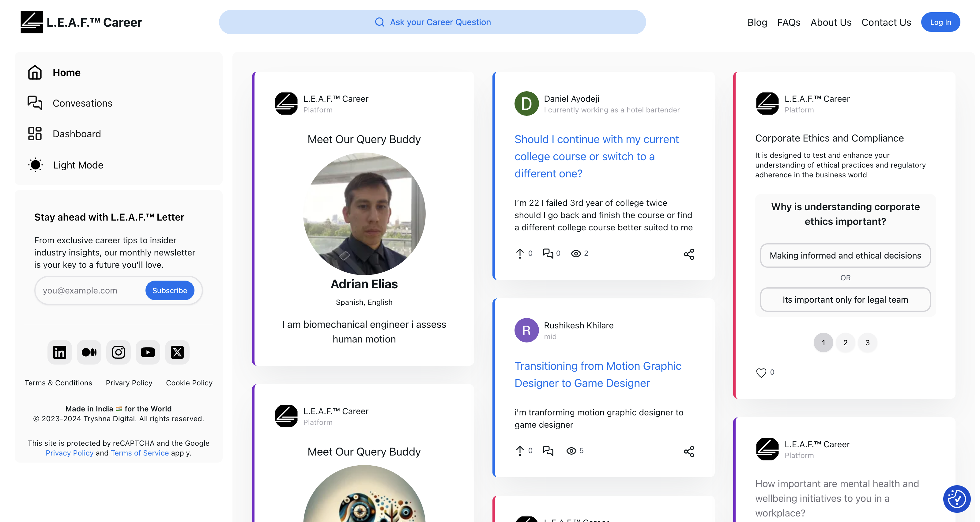This screenshot has height=522, width=980.
Task: Click L.E.A.F. avatar on mental health card
Action: click(x=767, y=449)
